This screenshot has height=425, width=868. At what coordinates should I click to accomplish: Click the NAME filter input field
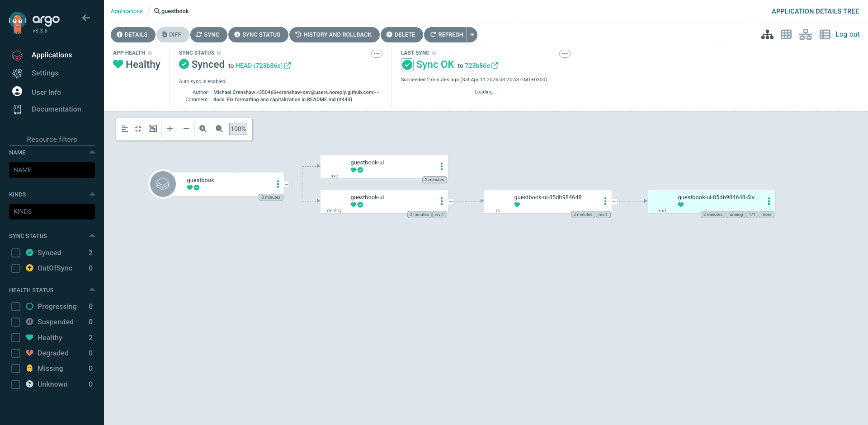click(x=52, y=170)
